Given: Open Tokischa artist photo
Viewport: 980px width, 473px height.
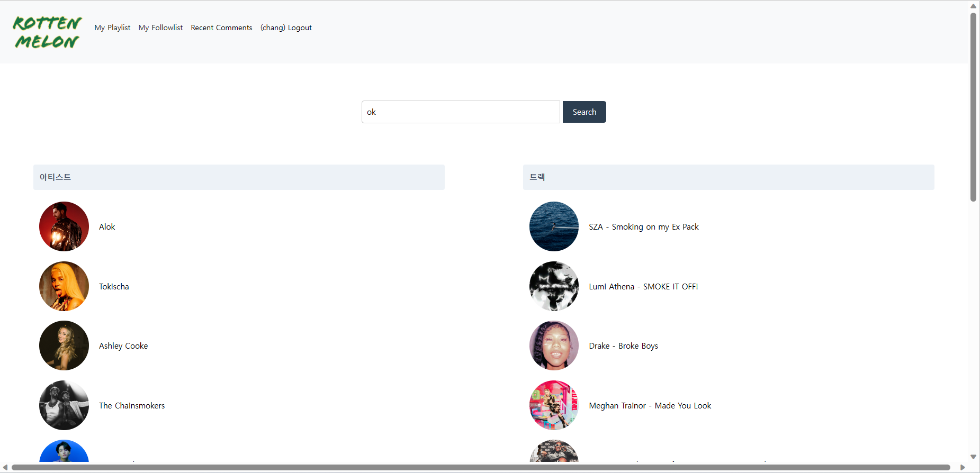Looking at the screenshot, I should tap(64, 286).
